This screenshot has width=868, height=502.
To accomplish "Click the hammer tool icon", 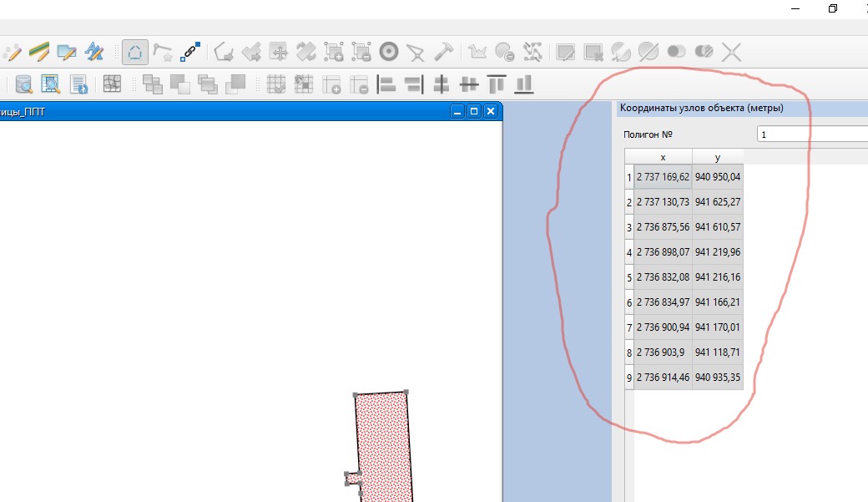I will pyautogui.click(x=443, y=53).
